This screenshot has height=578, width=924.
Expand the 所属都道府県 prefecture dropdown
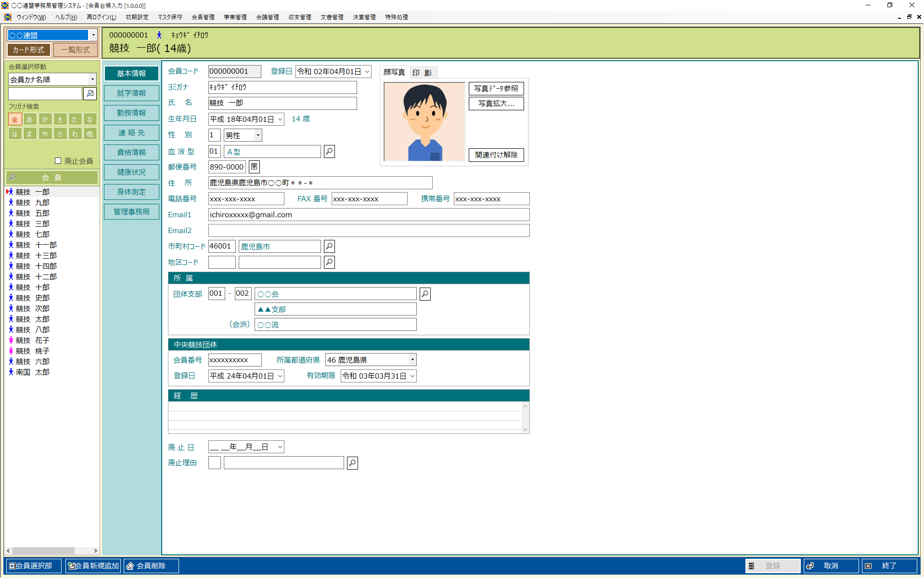412,360
